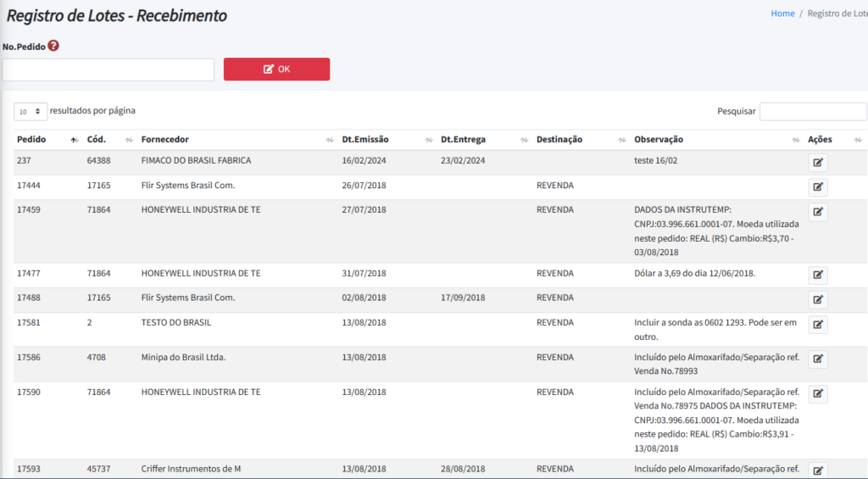
Task: Click REVENDA in order 17444 row
Action: (x=554, y=186)
